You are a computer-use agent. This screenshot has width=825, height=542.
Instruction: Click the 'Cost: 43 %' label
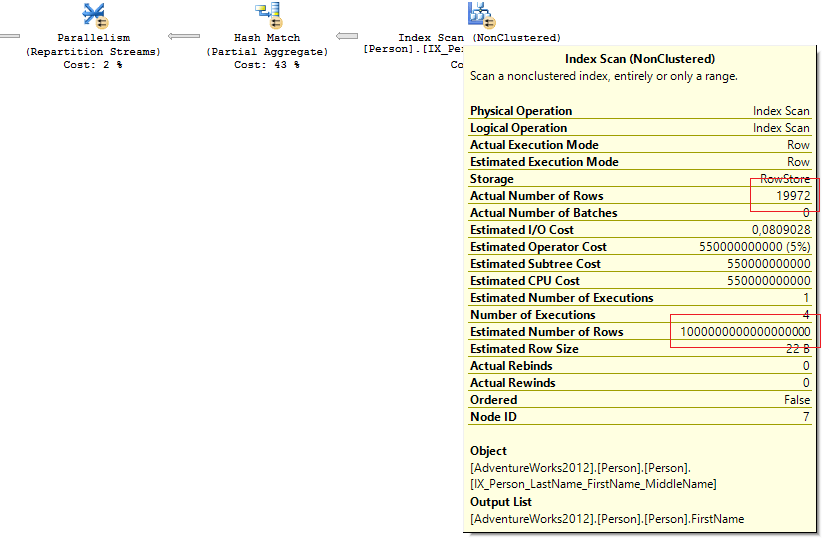pos(267,65)
